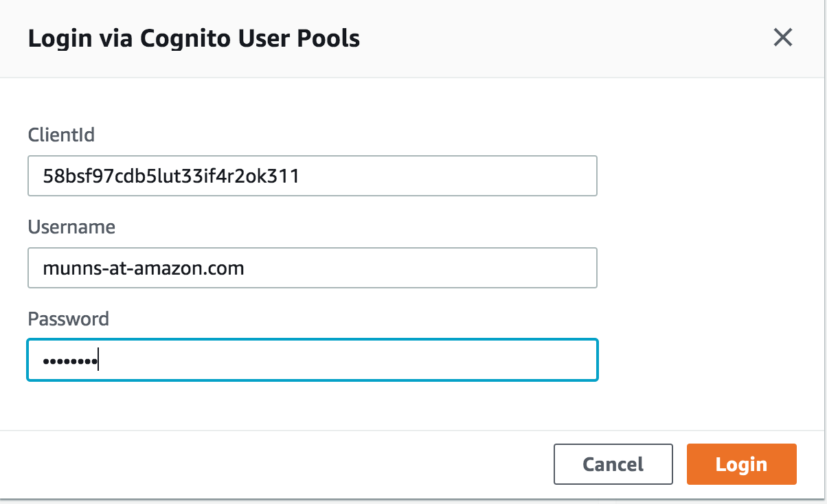Screen dimensions: 827x504
Task: Focus the Username input field
Action: [x=312, y=268]
